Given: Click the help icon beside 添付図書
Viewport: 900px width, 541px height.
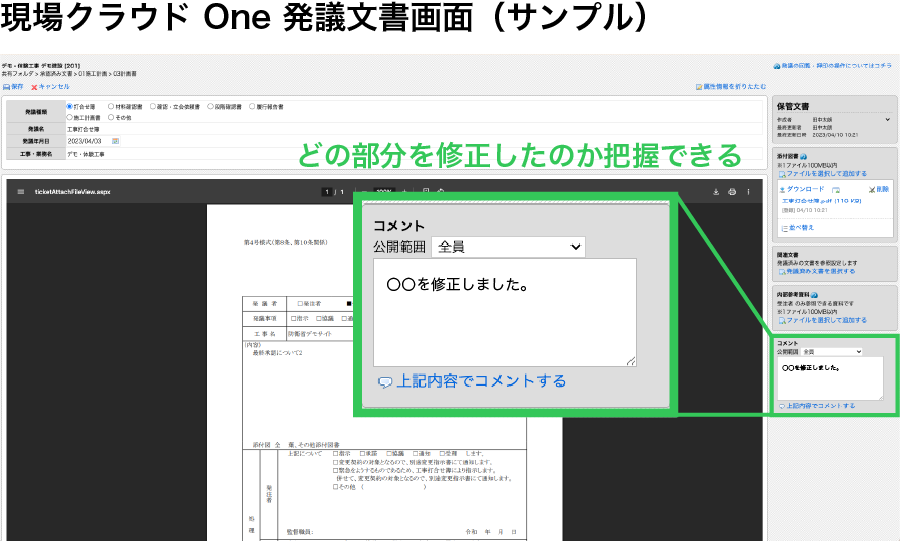Looking at the screenshot, I should pyautogui.click(x=804, y=156).
